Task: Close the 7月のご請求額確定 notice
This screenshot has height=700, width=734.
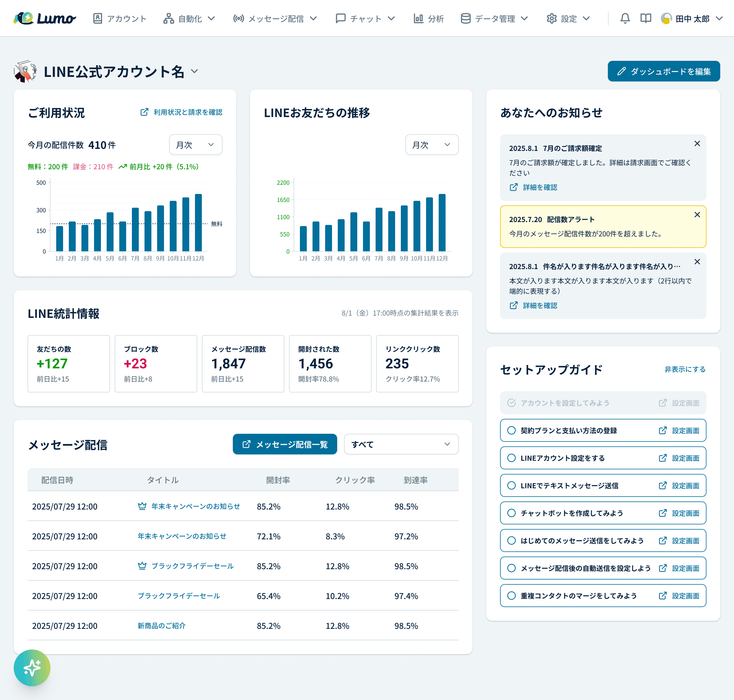Action: [697, 144]
